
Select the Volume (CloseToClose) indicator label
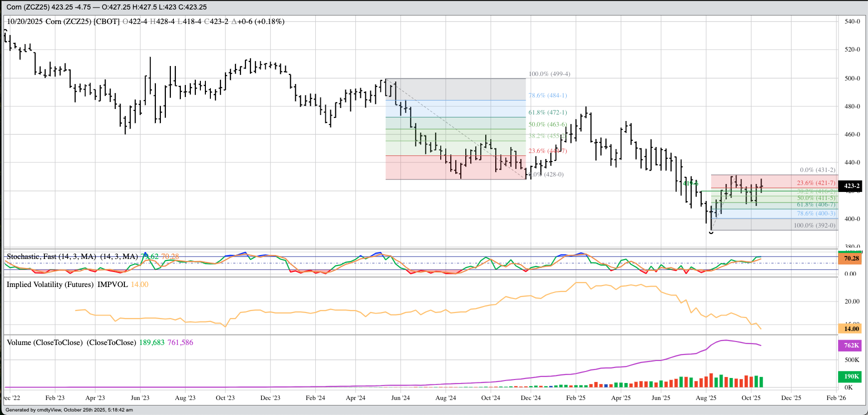click(44, 342)
